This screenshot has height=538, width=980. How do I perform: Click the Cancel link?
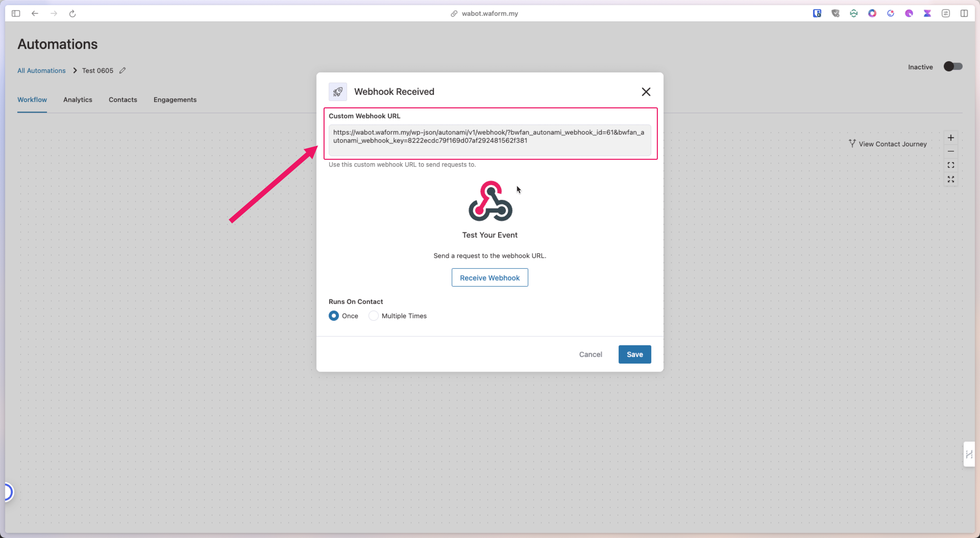point(590,354)
